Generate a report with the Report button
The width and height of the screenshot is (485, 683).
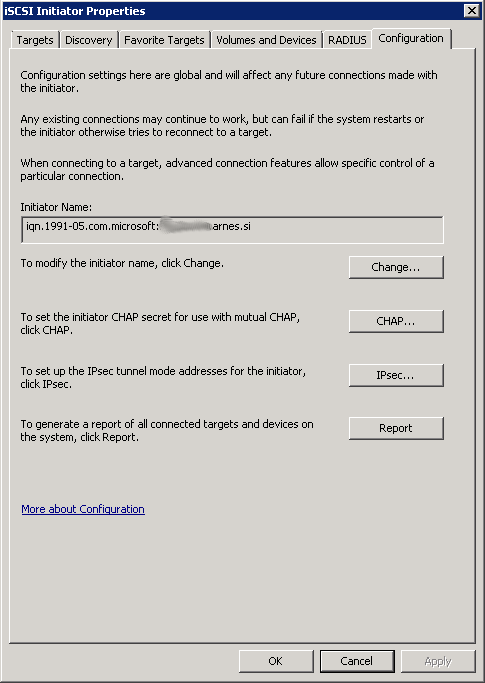click(396, 428)
